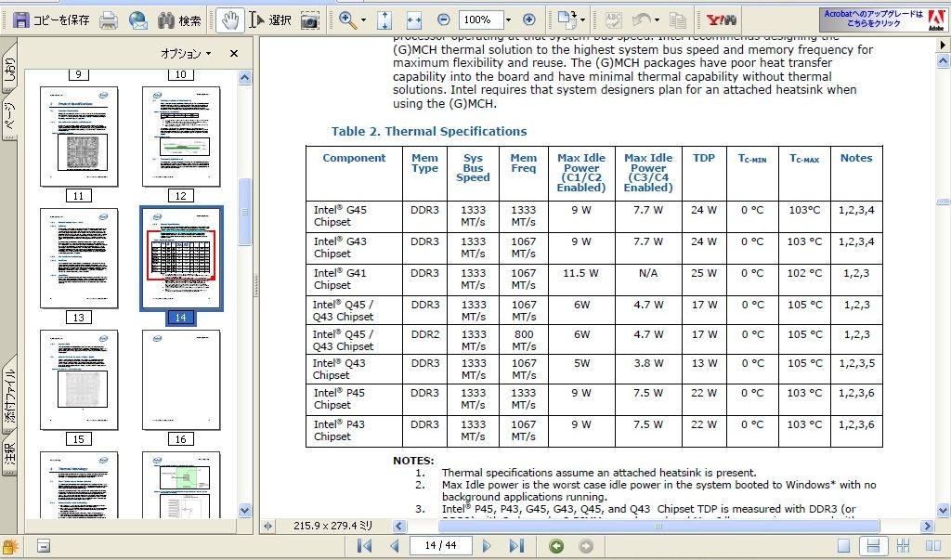Open the 注釈 comments tab
This screenshot has height=560, width=951.
point(9,454)
